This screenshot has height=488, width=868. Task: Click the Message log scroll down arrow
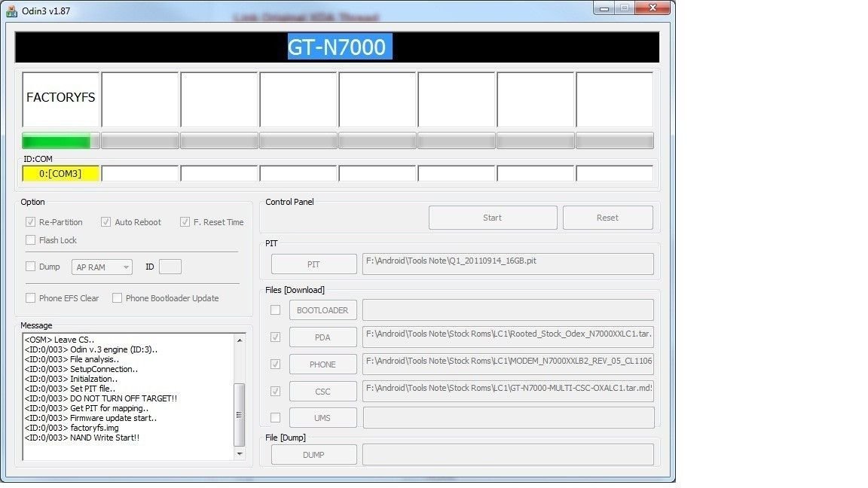click(x=240, y=453)
